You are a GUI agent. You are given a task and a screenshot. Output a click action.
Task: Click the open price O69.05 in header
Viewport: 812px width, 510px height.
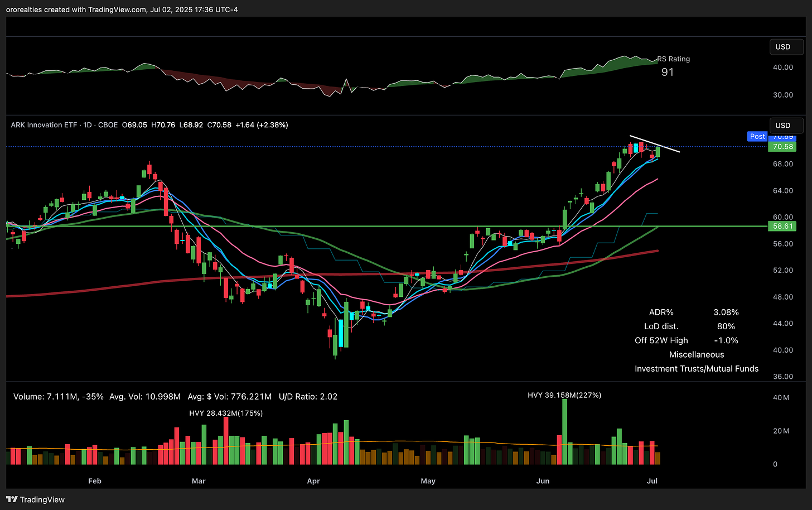pos(134,125)
